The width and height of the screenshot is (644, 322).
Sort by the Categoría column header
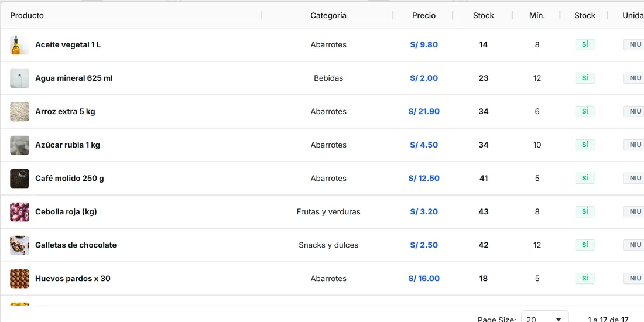point(328,16)
